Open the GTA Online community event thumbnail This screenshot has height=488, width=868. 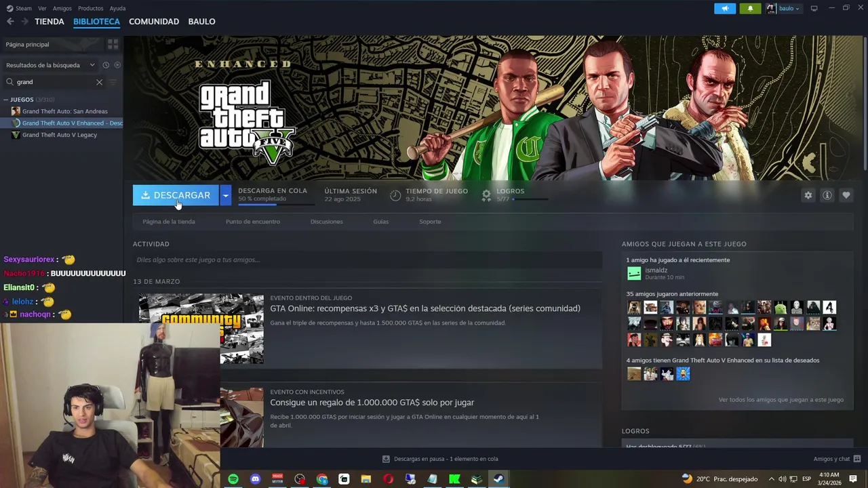pos(201,329)
